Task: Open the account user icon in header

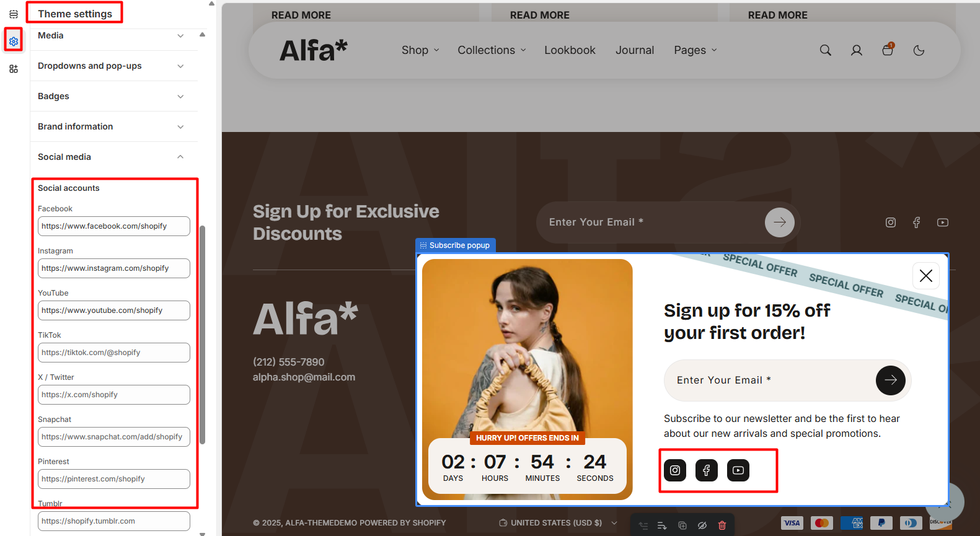Action: pos(856,50)
